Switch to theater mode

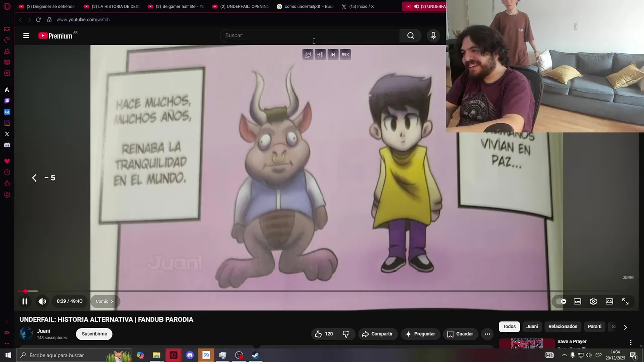point(609,301)
